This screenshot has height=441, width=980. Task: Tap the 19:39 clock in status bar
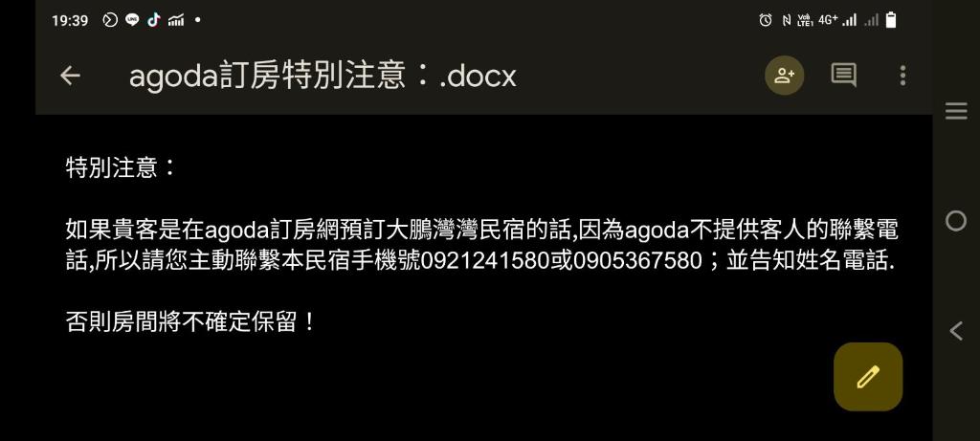70,21
